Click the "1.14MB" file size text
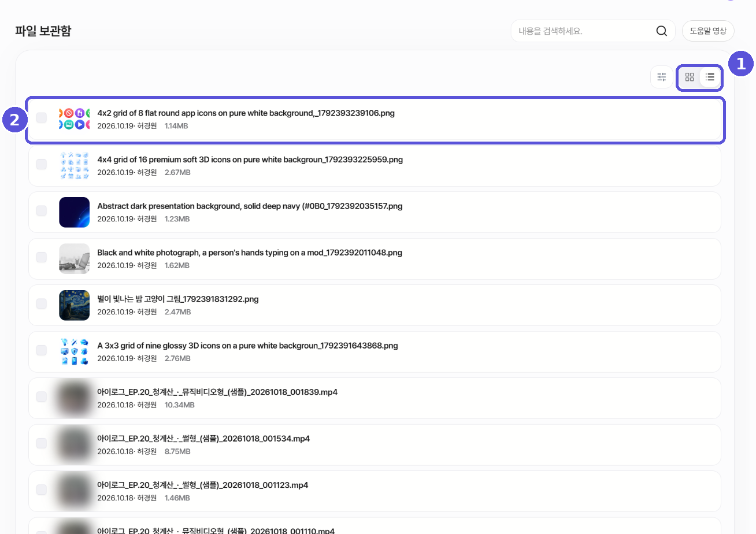Screen dimensions: 756x534 [176, 126]
